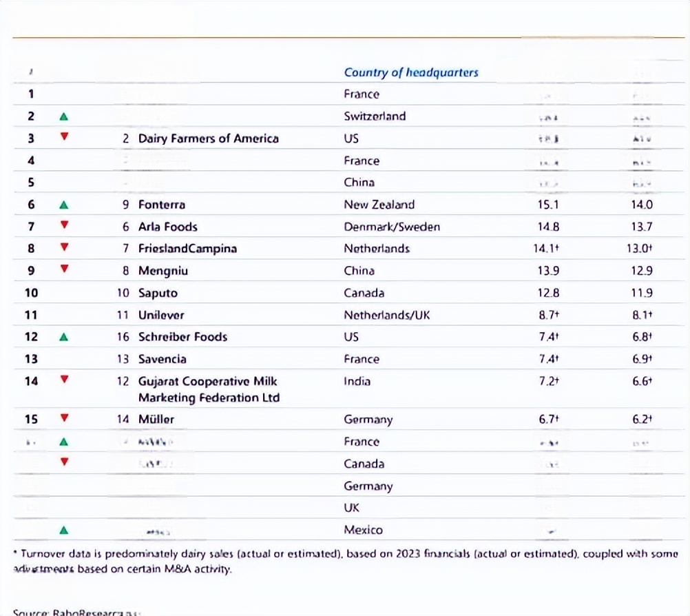Screen dimensions: 690x616
Task: Select "Unilever" in the company column
Action: [x=161, y=316]
